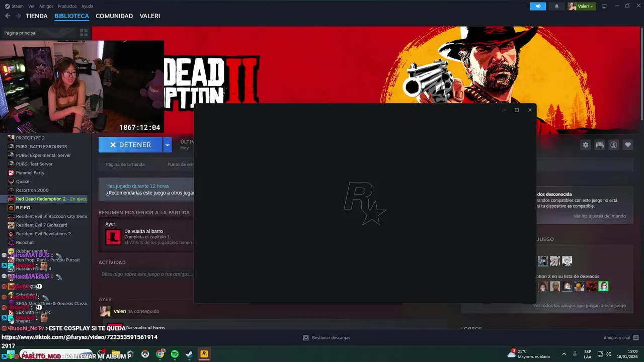Open the collections grid icon beside Página principal
The height and width of the screenshot is (362, 644).
tap(84, 33)
